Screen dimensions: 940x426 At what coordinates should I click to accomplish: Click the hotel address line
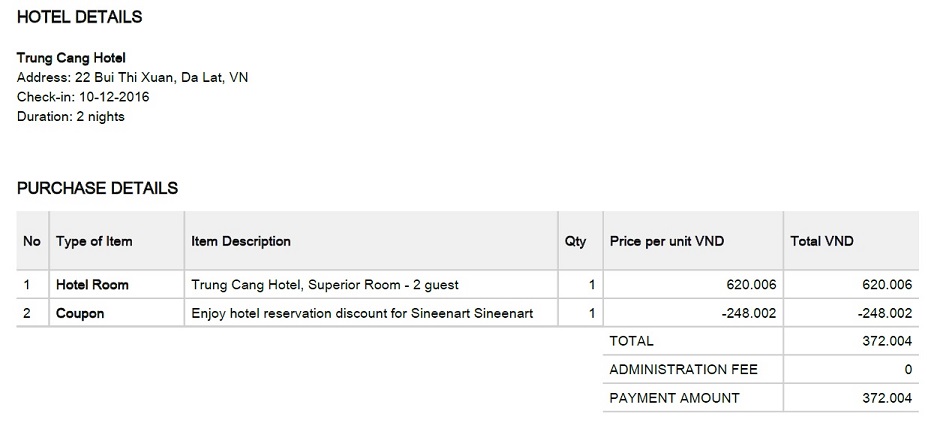click(x=132, y=77)
